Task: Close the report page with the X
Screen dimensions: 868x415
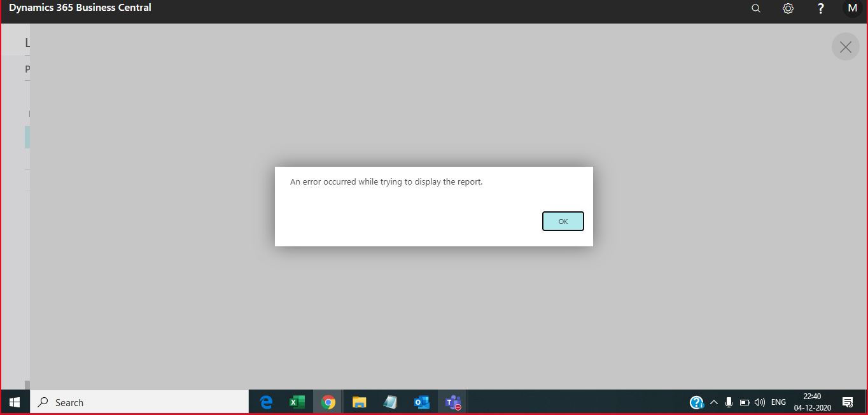Action: 845,46
